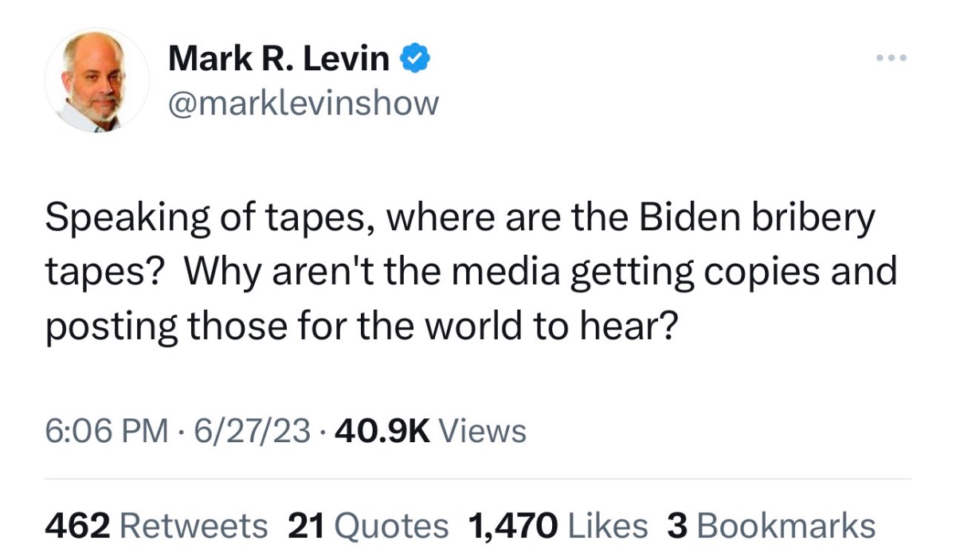Open the @marklevinshow handle link

[x=303, y=102]
